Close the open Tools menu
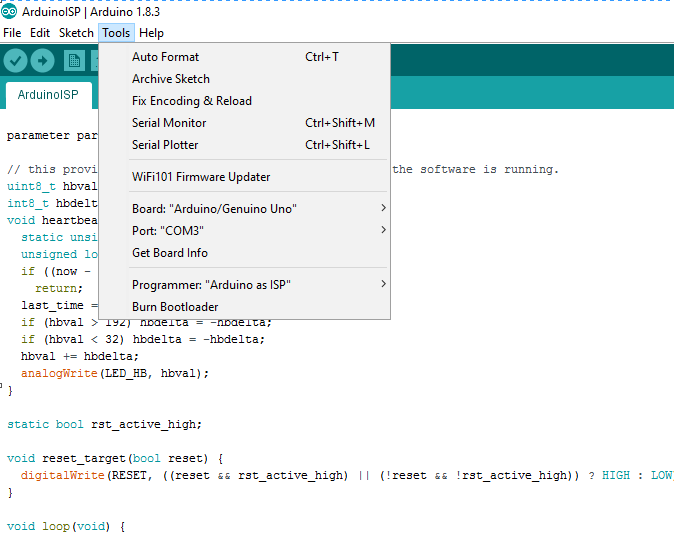This screenshot has width=674, height=534. pyautogui.click(x=116, y=33)
